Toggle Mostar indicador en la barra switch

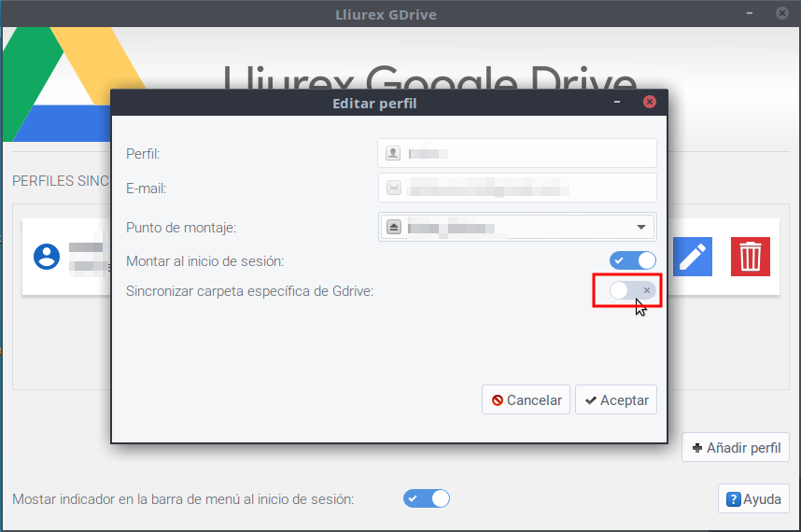click(427, 498)
